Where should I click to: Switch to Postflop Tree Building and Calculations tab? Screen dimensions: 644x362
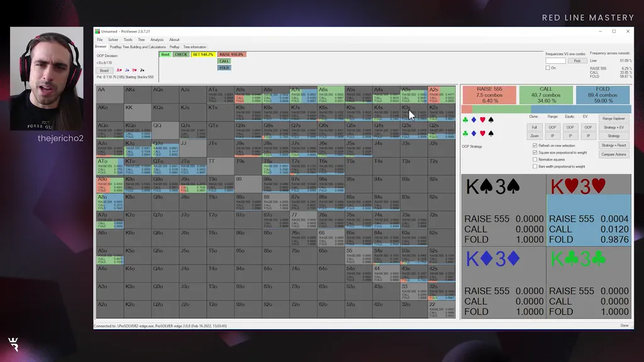point(138,47)
